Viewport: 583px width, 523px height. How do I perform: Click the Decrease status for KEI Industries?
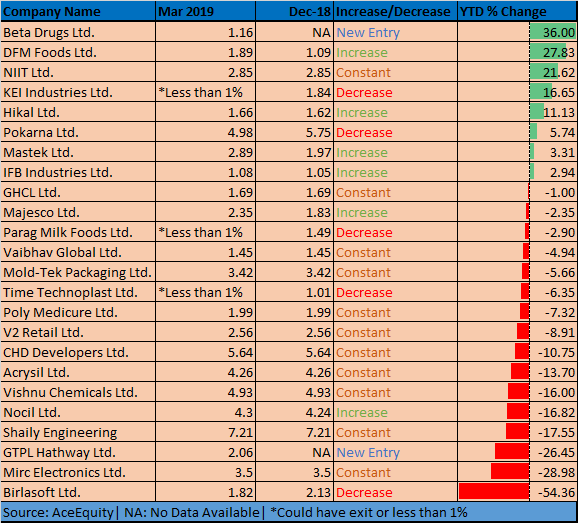point(364,93)
